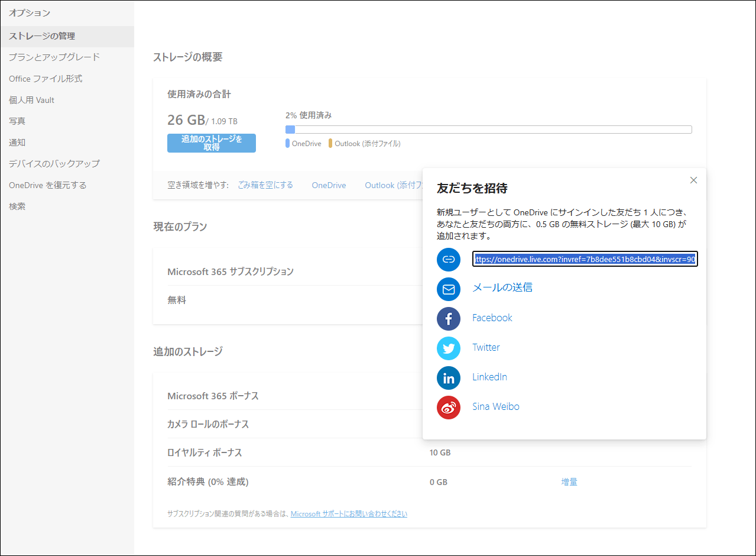Click 増量 link for 紹介特典

pos(569,482)
